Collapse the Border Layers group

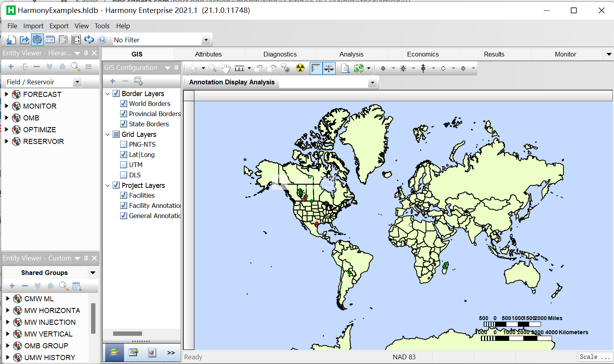click(108, 94)
